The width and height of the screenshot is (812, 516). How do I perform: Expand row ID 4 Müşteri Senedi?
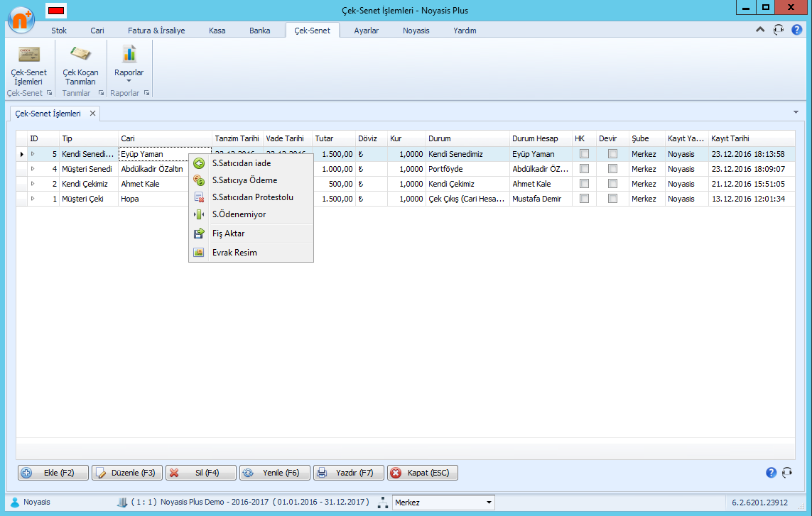pos(33,169)
